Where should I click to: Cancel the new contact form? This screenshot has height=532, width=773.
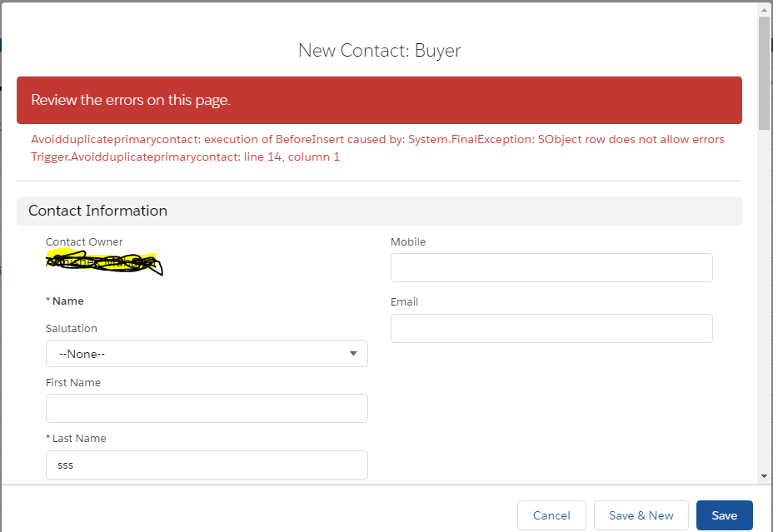[x=551, y=515]
